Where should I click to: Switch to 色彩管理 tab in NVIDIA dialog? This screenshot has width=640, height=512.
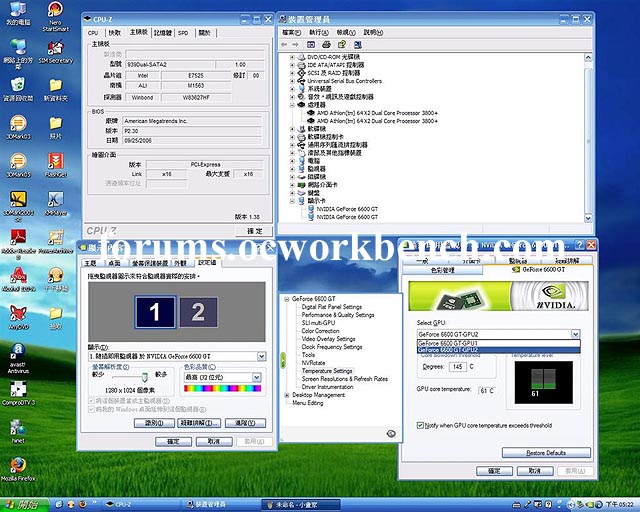tap(442, 270)
